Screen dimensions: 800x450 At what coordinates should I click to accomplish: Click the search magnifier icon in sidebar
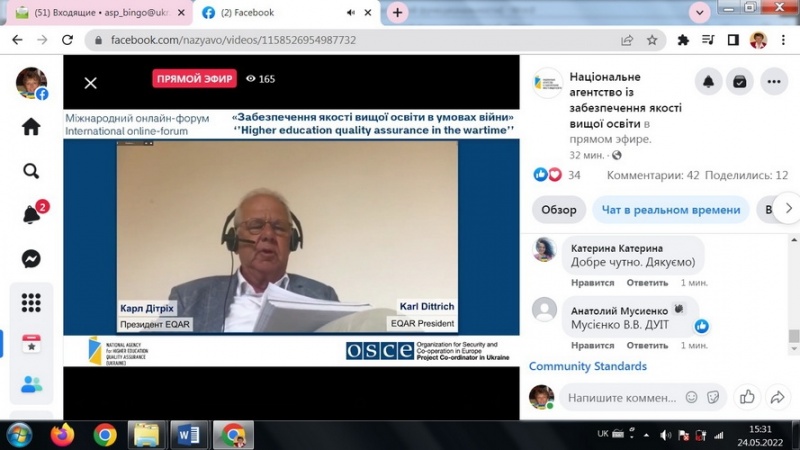(31, 171)
